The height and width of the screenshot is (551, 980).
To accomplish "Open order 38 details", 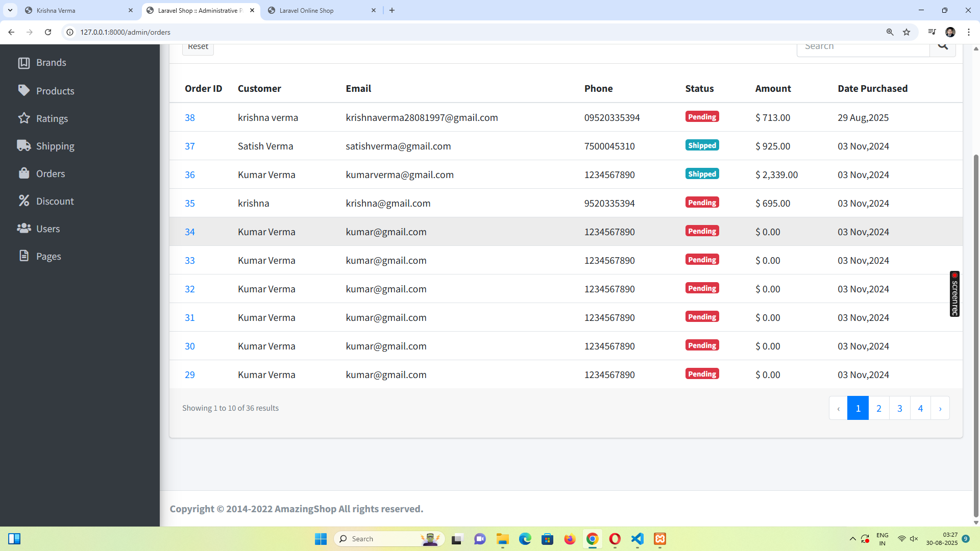I will [x=190, y=117].
